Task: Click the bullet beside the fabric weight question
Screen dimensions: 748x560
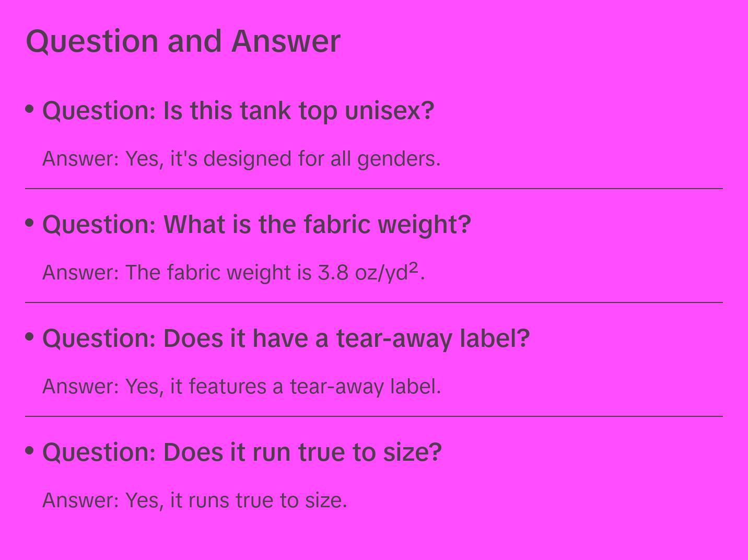Action: 30,223
